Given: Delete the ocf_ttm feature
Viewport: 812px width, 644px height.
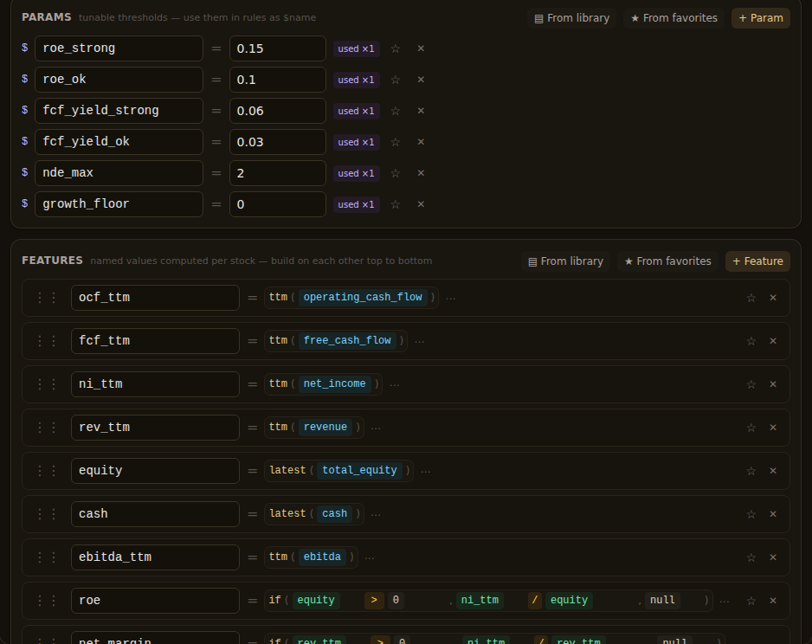Looking at the screenshot, I should click(773, 298).
